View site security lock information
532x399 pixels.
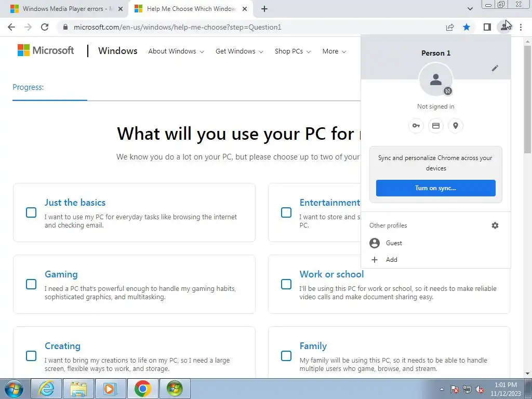(65, 27)
